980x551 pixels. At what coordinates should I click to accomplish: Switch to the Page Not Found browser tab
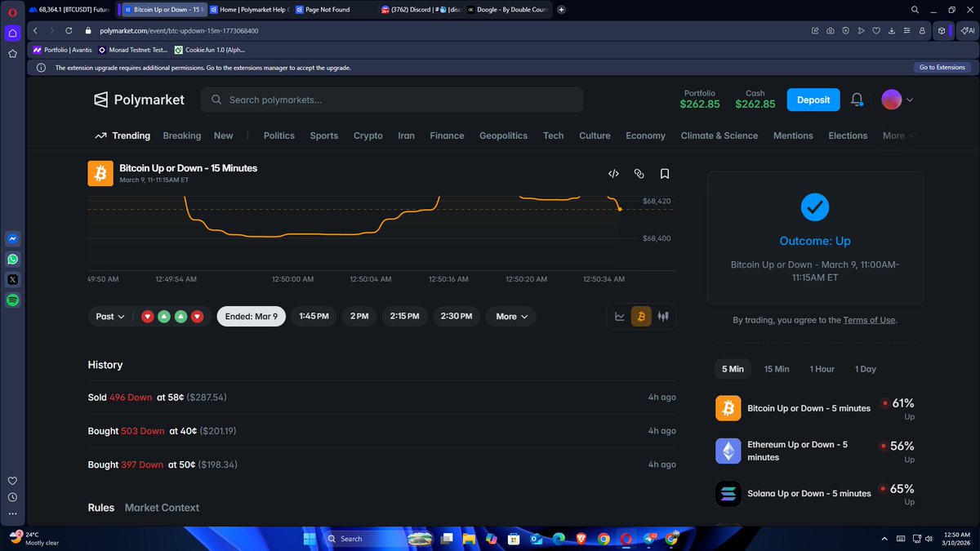click(x=327, y=10)
